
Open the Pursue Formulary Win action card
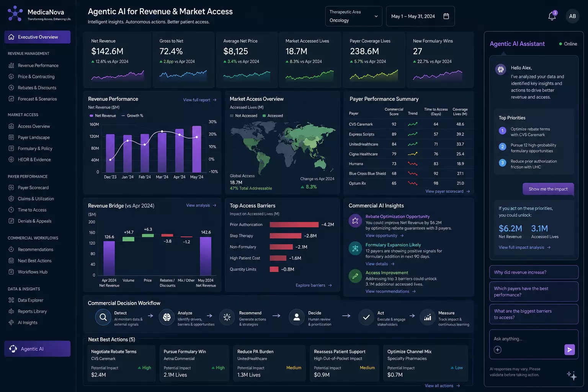click(x=194, y=363)
